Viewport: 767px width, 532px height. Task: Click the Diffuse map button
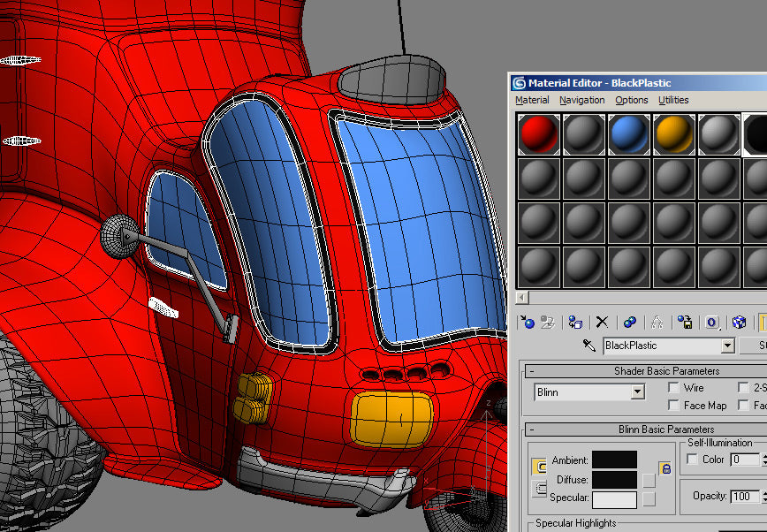coord(649,480)
